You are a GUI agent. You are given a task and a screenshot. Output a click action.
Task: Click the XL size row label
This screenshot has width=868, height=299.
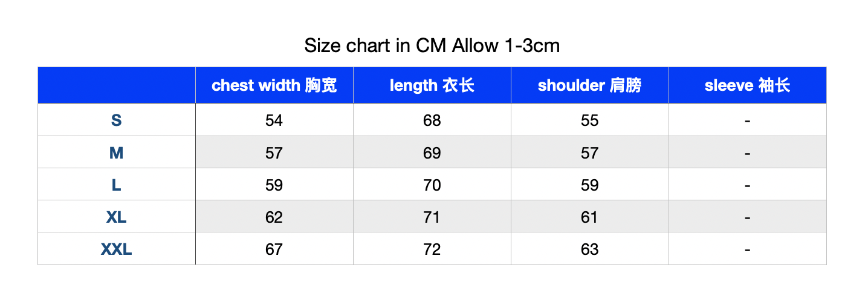pyautogui.click(x=117, y=217)
